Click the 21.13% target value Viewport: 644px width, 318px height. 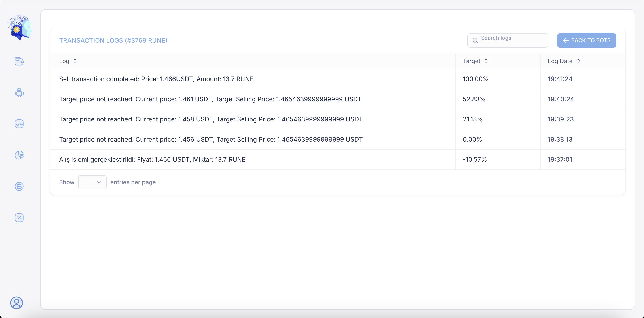pyautogui.click(x=473, y=119)
